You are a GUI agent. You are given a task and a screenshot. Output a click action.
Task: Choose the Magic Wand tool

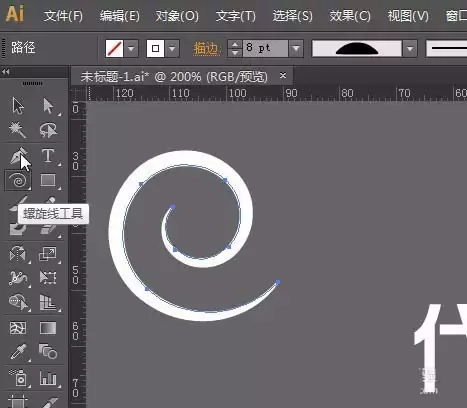tap(17, 130)
